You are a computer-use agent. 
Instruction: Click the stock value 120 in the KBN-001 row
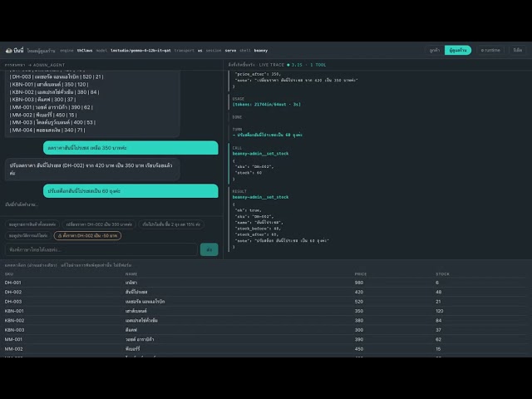[440, 311]
